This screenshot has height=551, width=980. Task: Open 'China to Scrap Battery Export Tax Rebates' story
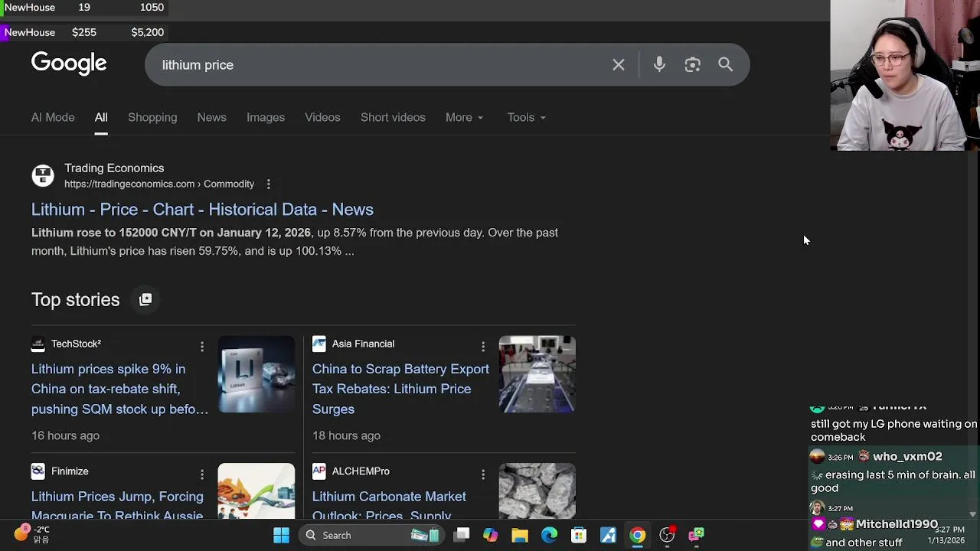[x=400, y=389]
